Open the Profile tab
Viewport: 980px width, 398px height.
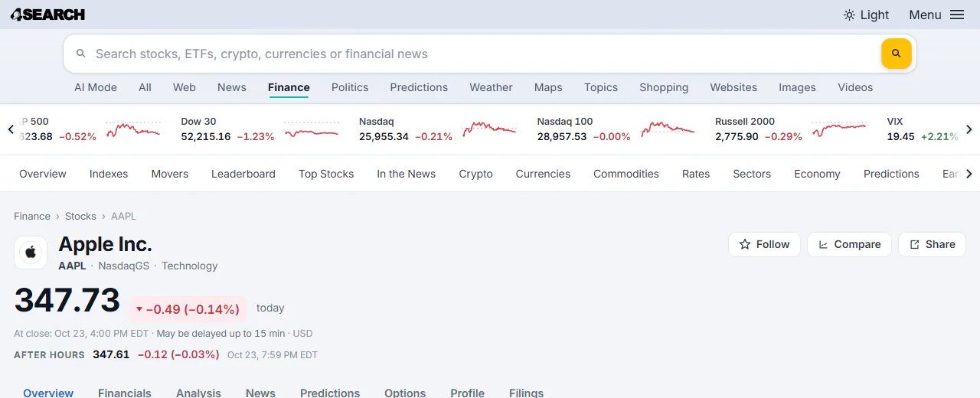(x=467, y=391)
